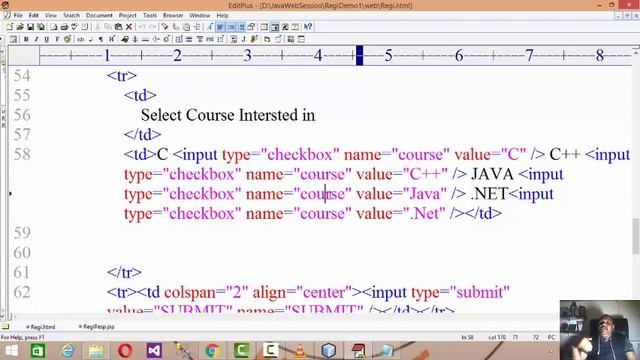Click 'ln 58' in the status bar

467,338
